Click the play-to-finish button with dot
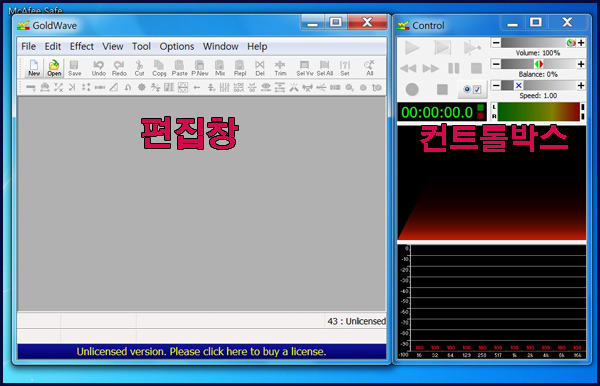Image resolution: width=600 pixels, height=386 pixels. pos(472,48)
